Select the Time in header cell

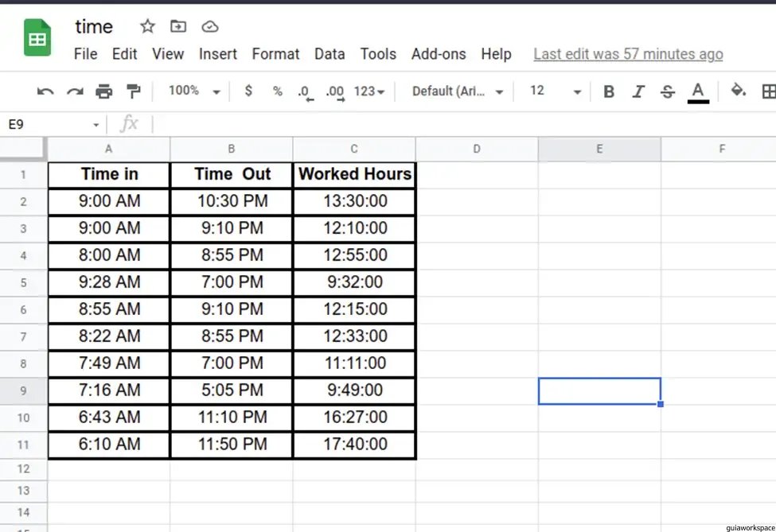click(x=109, y=174)
